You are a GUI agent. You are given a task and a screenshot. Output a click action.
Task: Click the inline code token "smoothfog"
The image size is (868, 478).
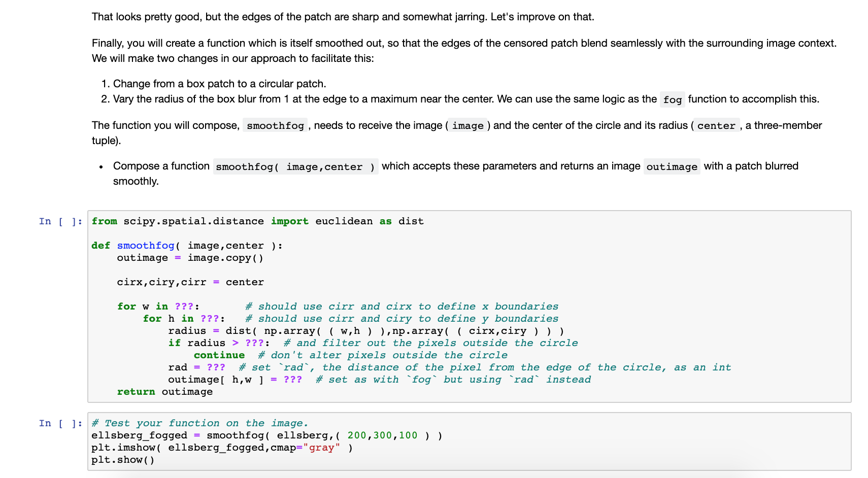(275, 125)
